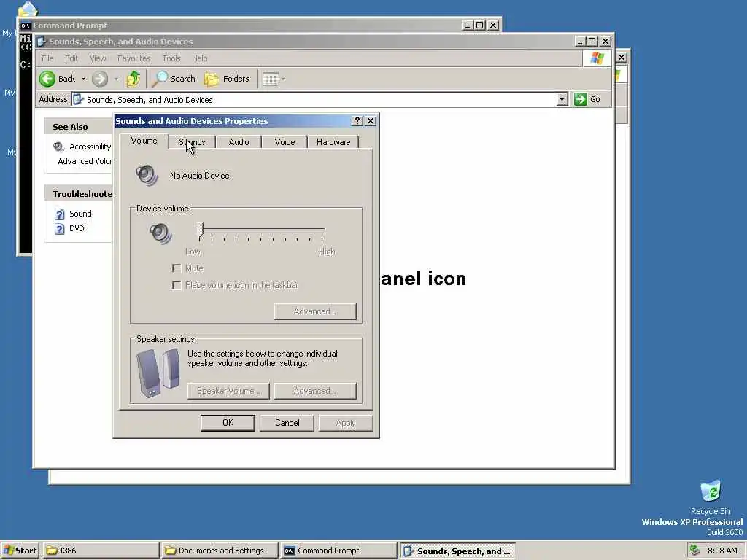The image size is (747, 560).
Task: Open the Back history dropdown arrow
Action: 83,79
